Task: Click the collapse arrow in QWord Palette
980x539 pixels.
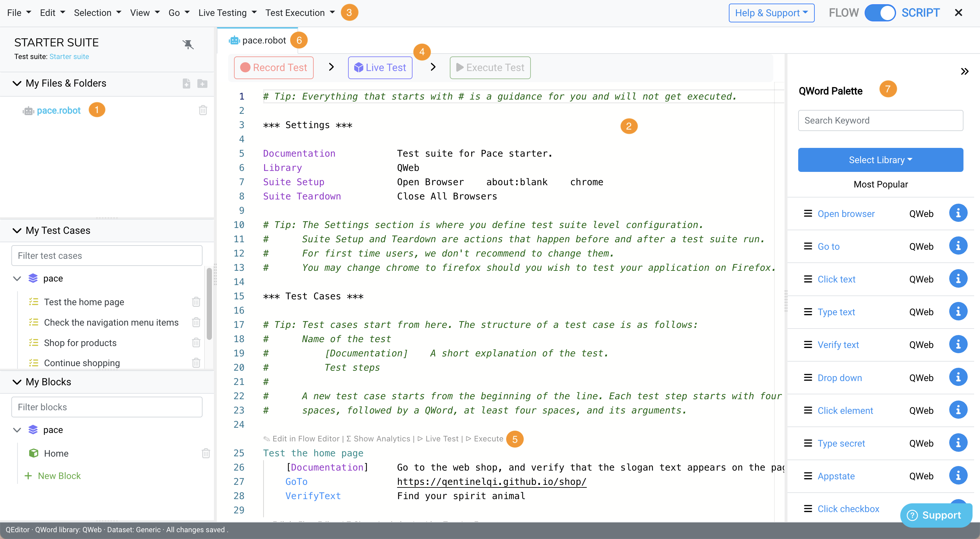Action: tap(965, 72)
